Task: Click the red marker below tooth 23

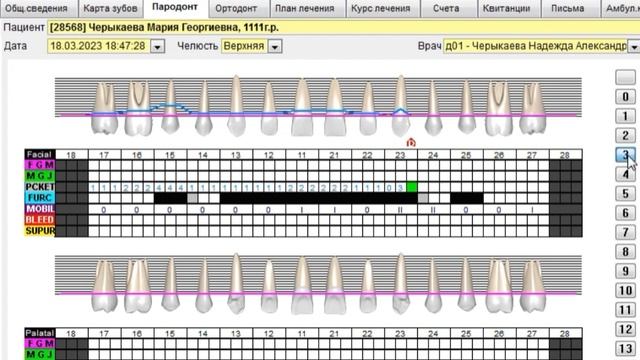Action: pos(411,142)
